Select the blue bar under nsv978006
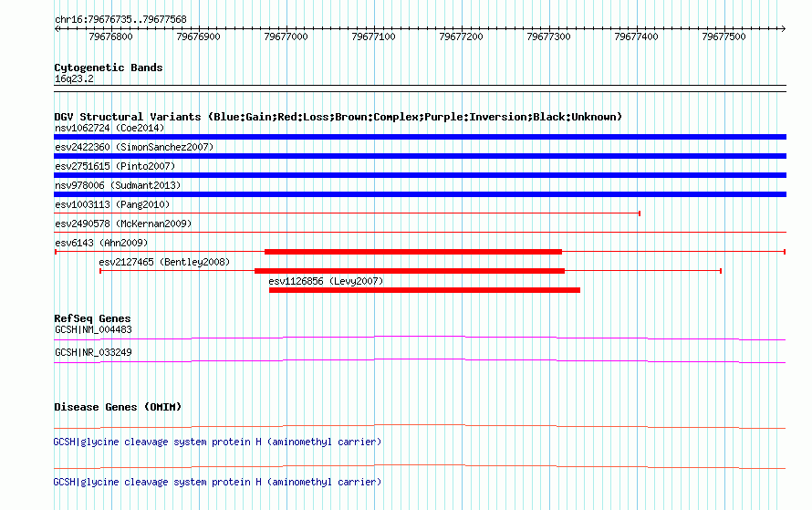The image size is (812, 510). [x=420, y=194]
